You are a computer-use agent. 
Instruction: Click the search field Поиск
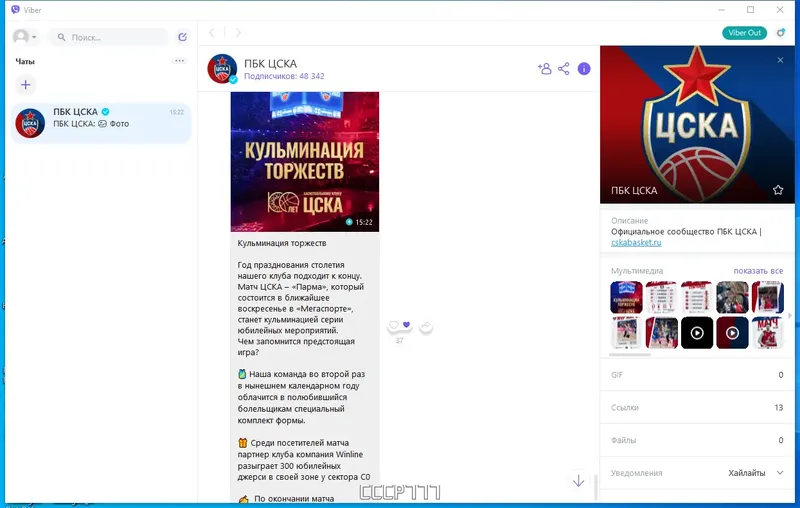pos(108,37)
